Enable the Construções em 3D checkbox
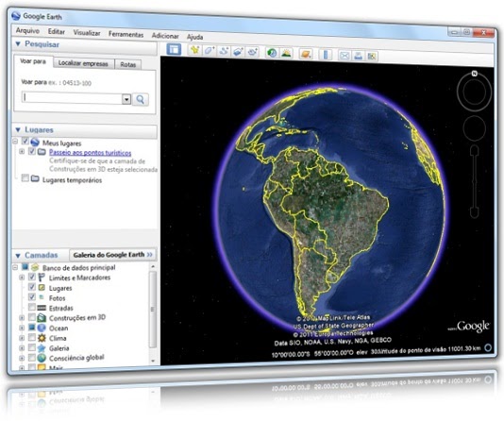 point(32,317)
